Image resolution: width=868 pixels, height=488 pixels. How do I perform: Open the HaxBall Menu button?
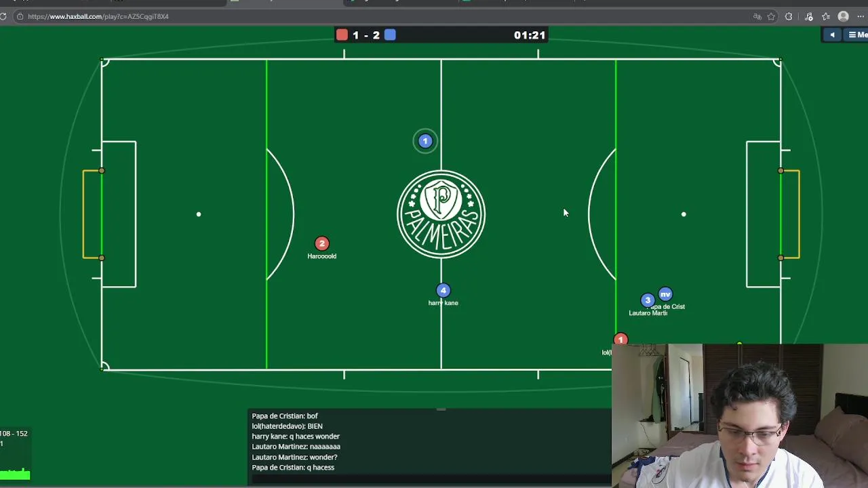pos(857,35)
